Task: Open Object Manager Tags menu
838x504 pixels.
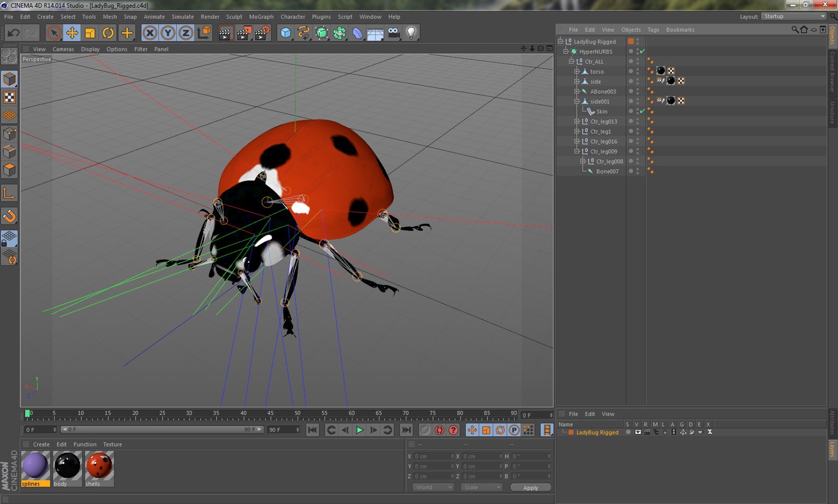Action: 653,29
